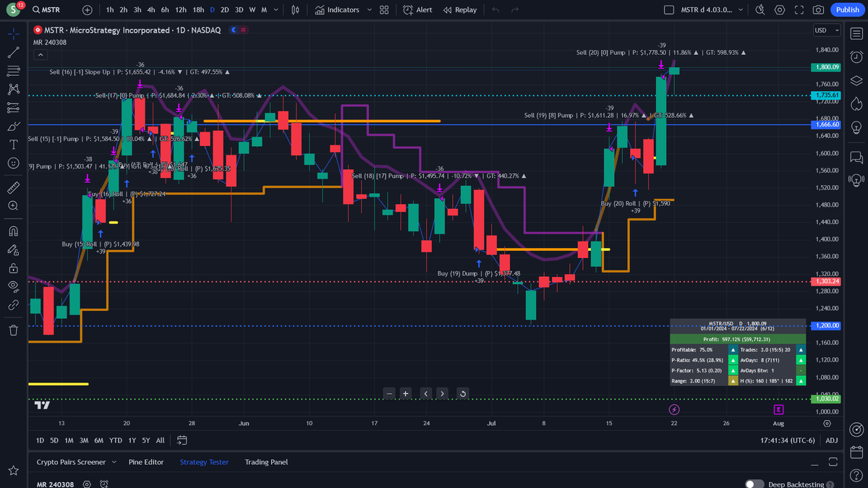Reset chart view button
Viewport: 868px width, 488px height.
pyautogui.click(x=462, y=393)
